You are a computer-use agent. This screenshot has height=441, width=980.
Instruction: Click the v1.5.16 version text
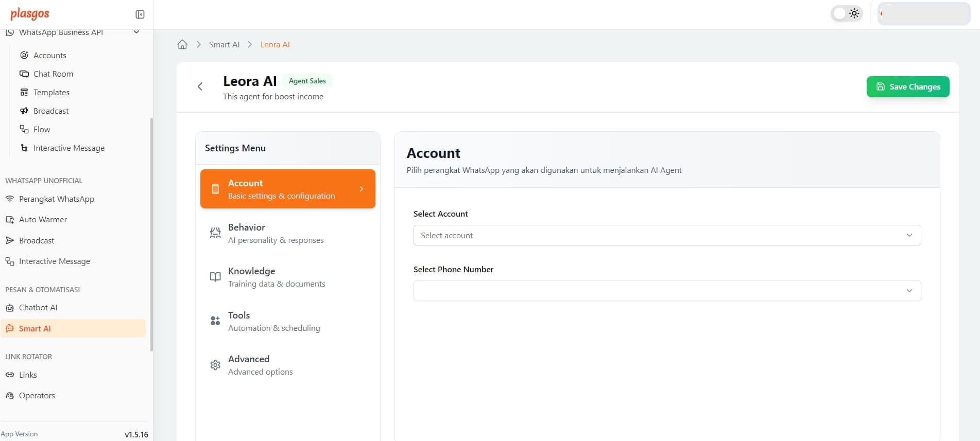[136, 434]
